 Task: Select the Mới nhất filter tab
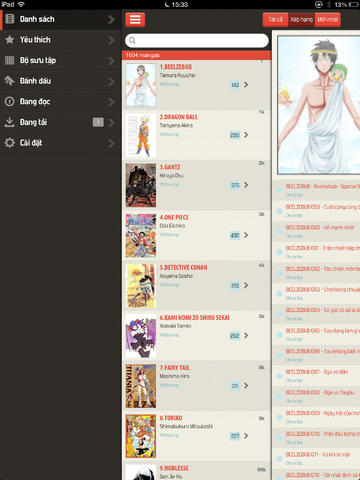[x=327, y=19]
